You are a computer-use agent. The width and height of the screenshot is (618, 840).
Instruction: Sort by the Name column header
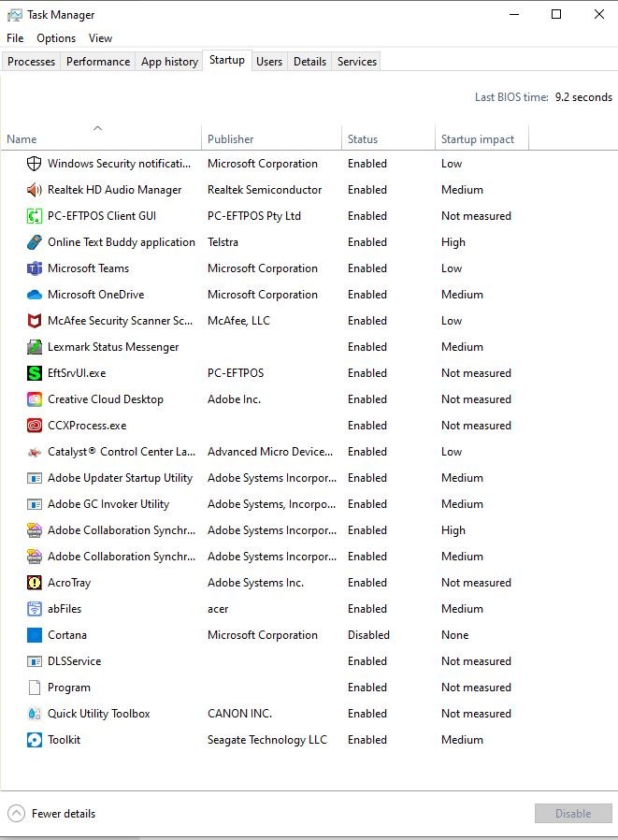click(101, 139)
